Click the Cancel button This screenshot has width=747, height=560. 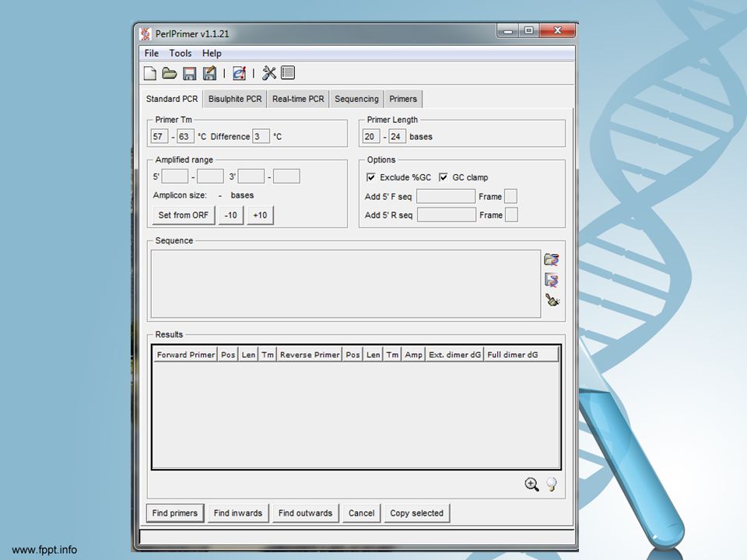point(362,513)
